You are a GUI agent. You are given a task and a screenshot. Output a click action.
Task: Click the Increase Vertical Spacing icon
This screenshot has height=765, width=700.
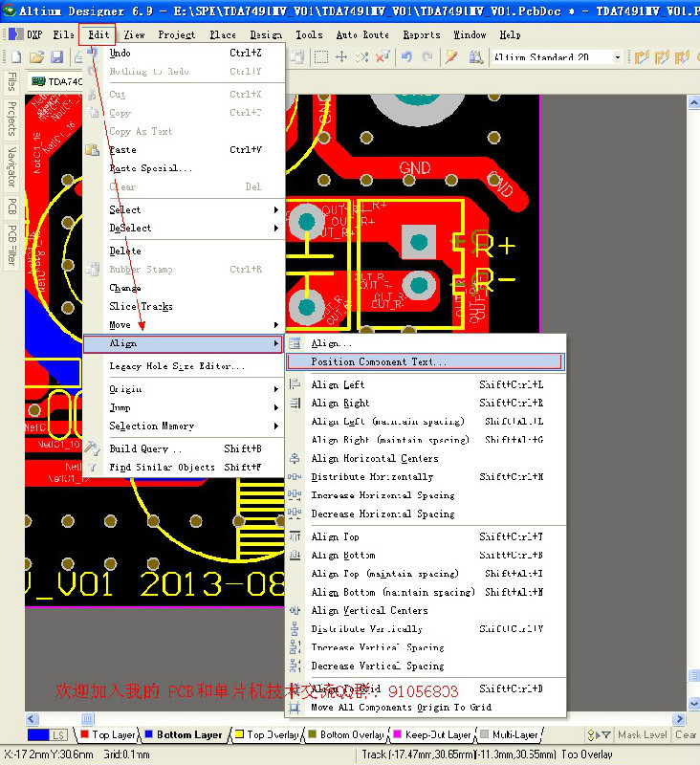coord(295,647)
